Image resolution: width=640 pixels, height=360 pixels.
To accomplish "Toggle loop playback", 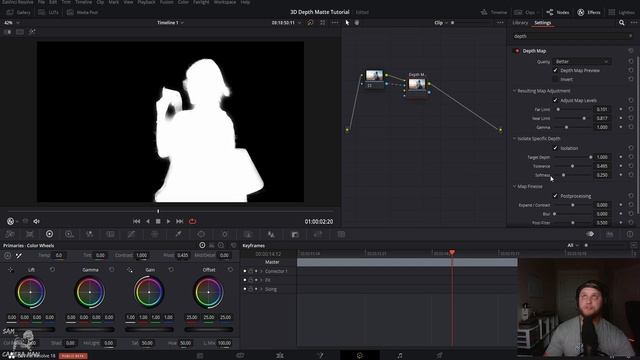I will [x=192, y=221].
